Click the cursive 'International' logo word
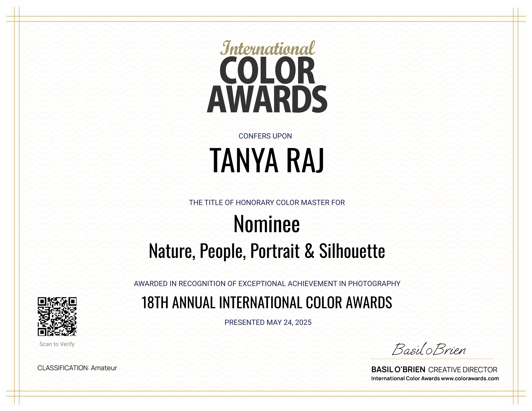 point(268,48)
